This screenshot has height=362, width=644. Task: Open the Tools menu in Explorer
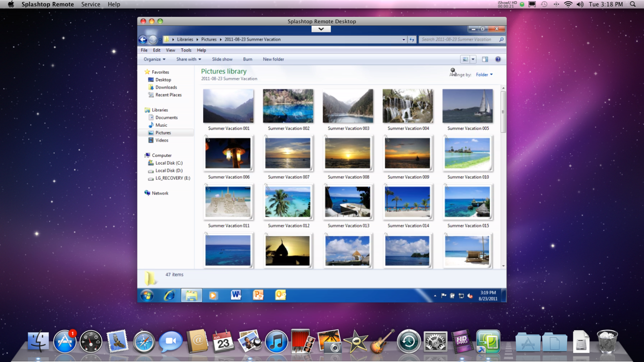click(186, 50)
